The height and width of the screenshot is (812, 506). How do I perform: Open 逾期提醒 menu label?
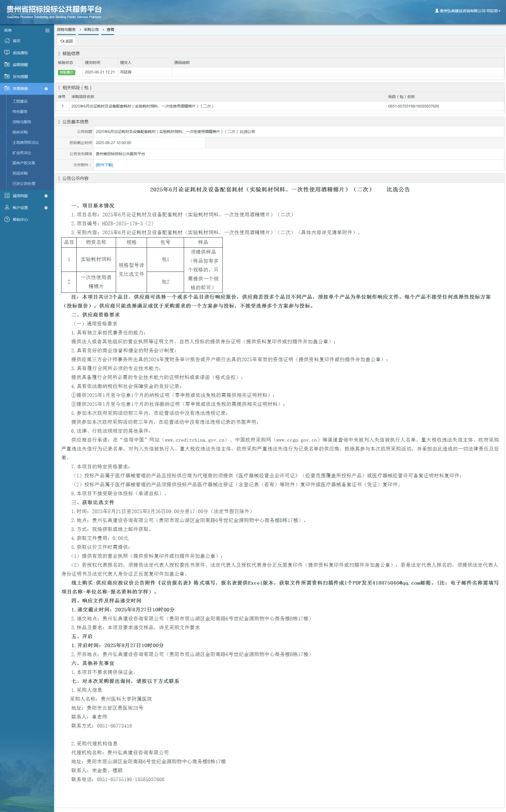coord(20,65)
